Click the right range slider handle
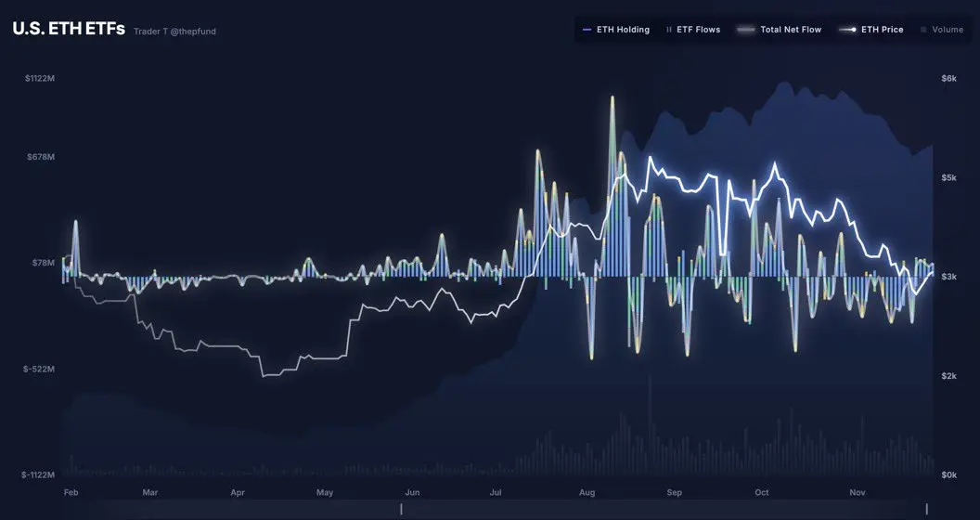 coord(927,509)
